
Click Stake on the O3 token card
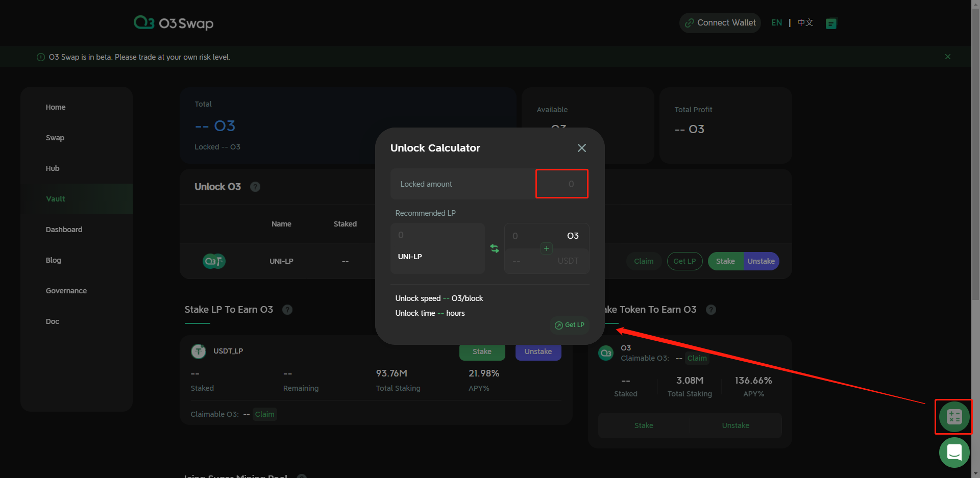tap(644, 425)
